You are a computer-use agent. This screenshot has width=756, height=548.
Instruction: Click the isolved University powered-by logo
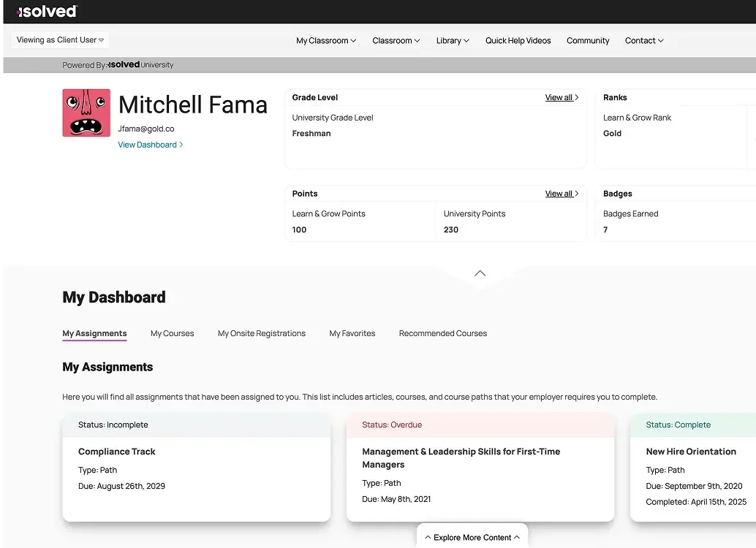tap(140, 64)
